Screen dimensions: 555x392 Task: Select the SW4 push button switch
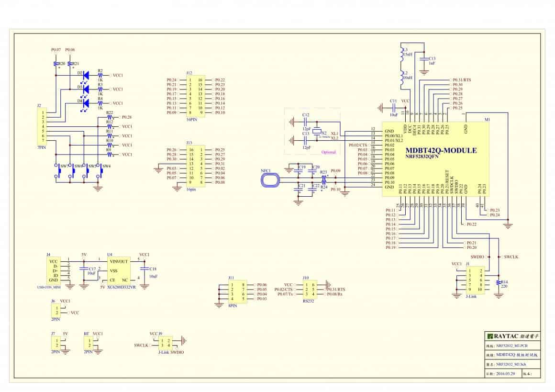tap(101, 172)
